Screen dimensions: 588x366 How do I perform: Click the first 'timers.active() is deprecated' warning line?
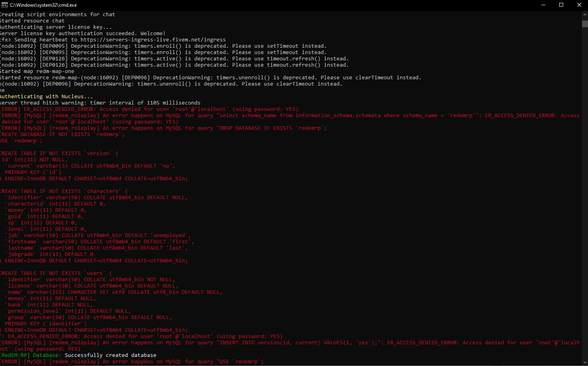[175, 59]
